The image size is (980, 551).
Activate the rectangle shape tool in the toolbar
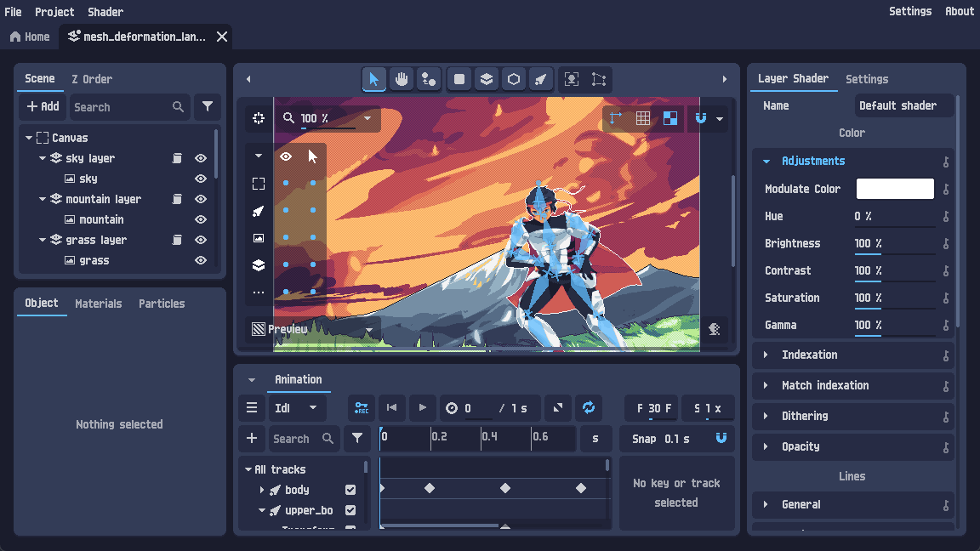coord(458,79)
